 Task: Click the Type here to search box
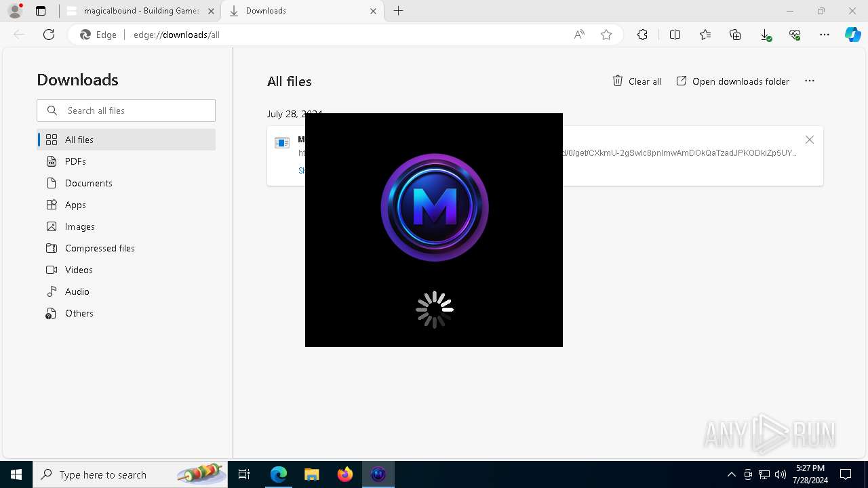[x=130, y=474]
